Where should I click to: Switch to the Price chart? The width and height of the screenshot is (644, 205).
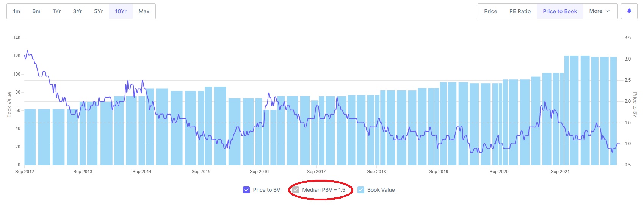coord(490,11)
